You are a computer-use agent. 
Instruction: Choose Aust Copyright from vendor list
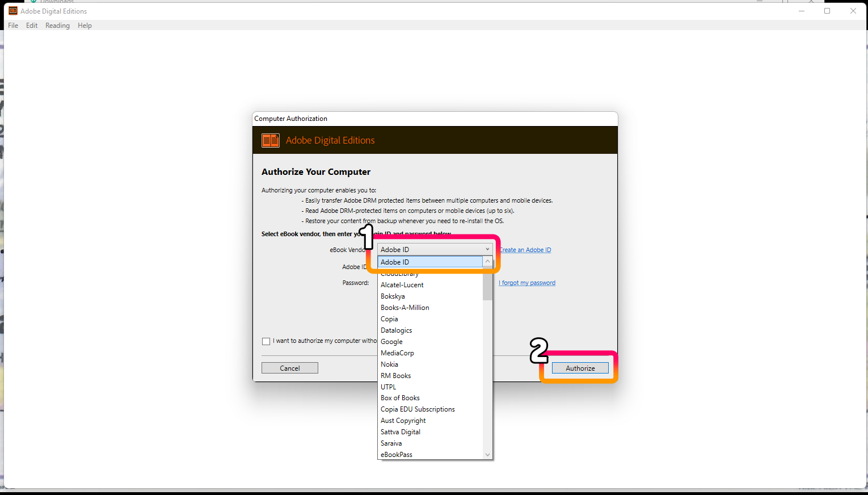click(430, 421)
